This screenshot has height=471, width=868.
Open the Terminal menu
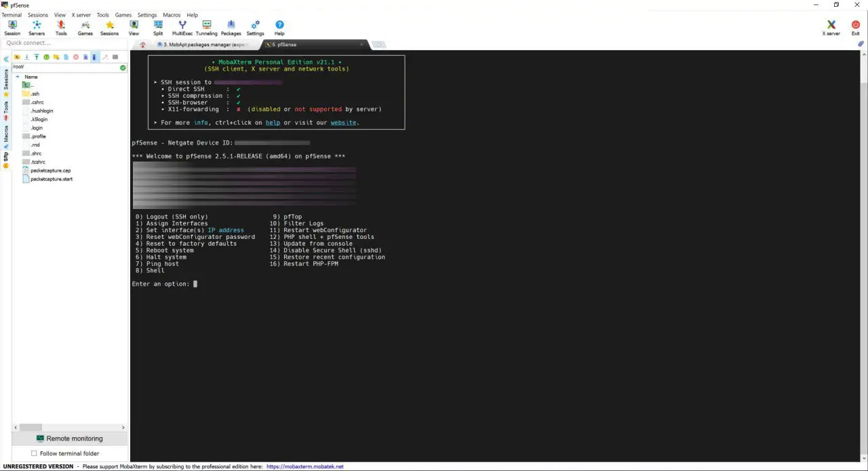[11, 14]
